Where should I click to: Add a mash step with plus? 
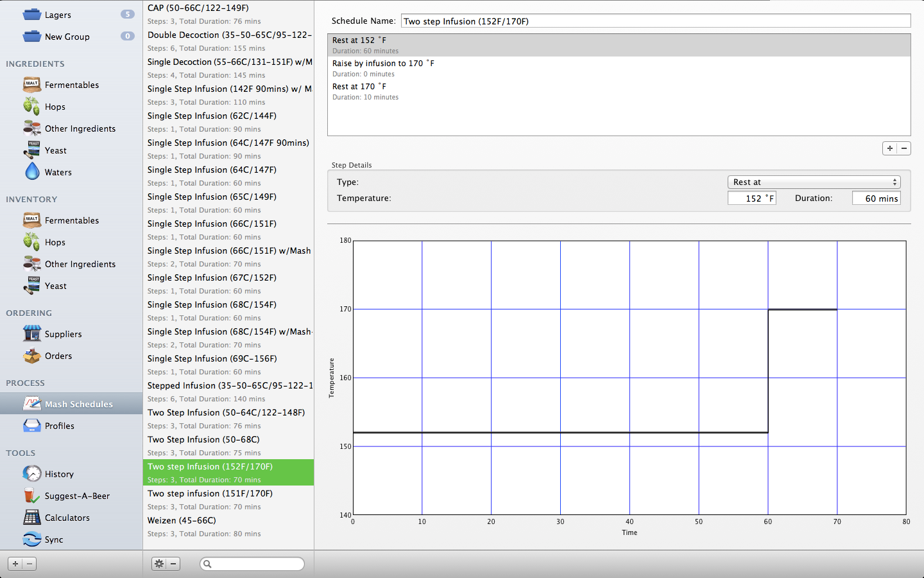tap(890, 148)
